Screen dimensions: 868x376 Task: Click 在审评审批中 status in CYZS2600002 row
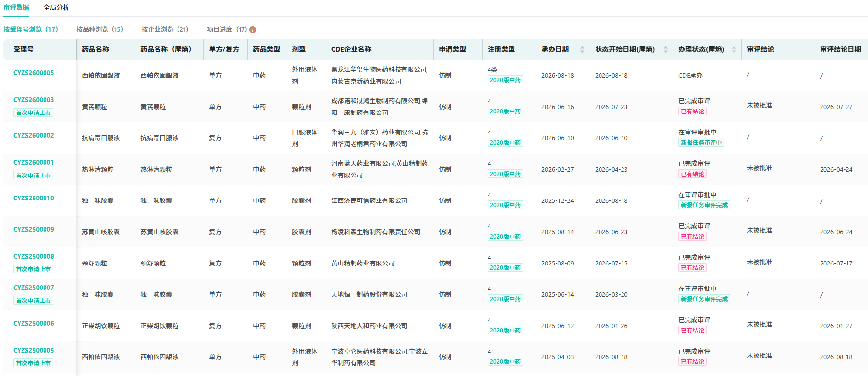point(697,132)
